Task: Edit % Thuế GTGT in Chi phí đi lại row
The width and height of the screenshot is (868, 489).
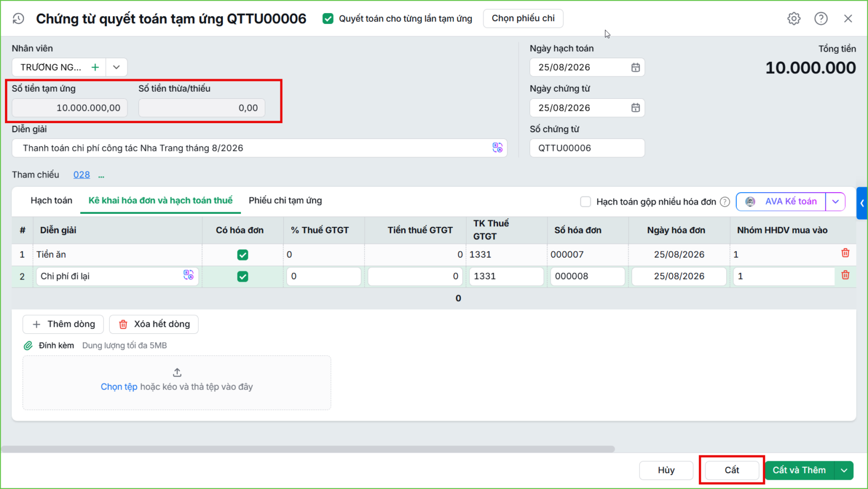Action: click(x=324, y=276)
